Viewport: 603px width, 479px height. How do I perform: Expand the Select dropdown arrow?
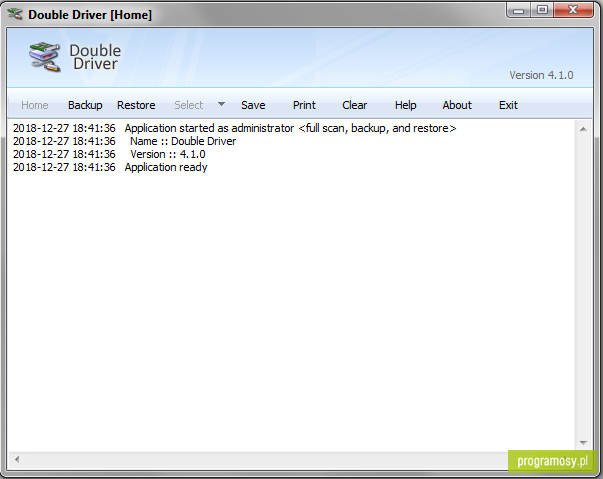(221, 104)
